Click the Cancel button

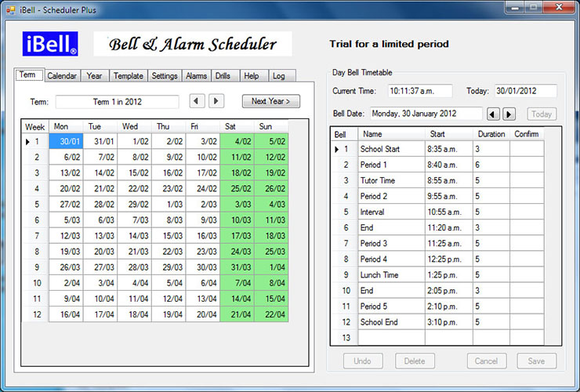[487, 361]
